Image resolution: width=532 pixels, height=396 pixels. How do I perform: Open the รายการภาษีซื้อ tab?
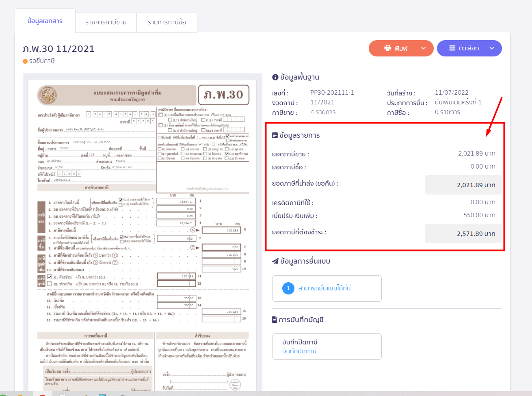[167, 22]
